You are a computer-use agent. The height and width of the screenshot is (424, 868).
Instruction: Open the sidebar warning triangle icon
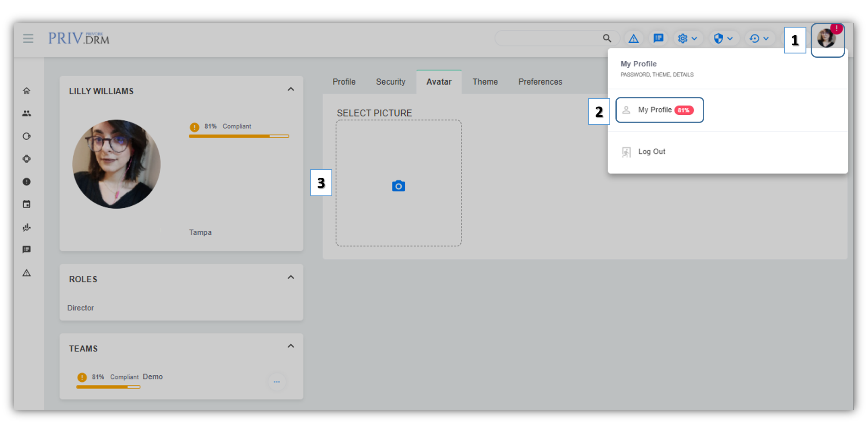27,273
